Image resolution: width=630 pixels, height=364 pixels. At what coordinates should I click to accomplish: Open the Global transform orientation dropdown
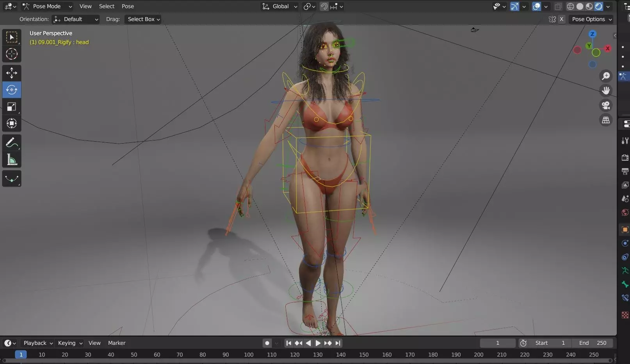pos(280,6)
